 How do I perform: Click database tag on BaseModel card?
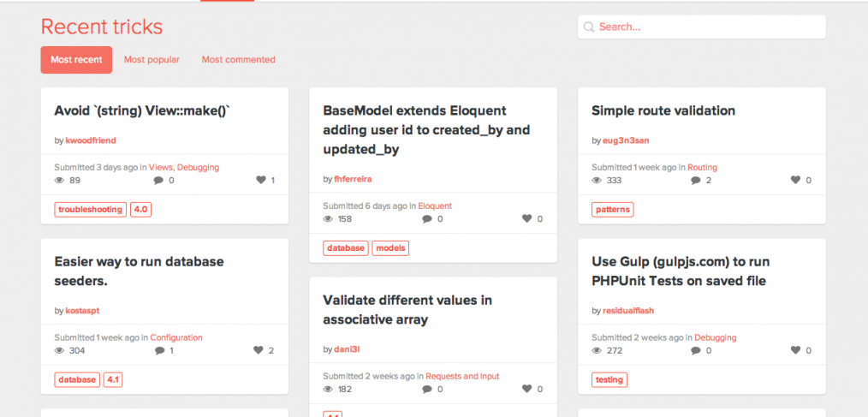[x=346, y=248]
